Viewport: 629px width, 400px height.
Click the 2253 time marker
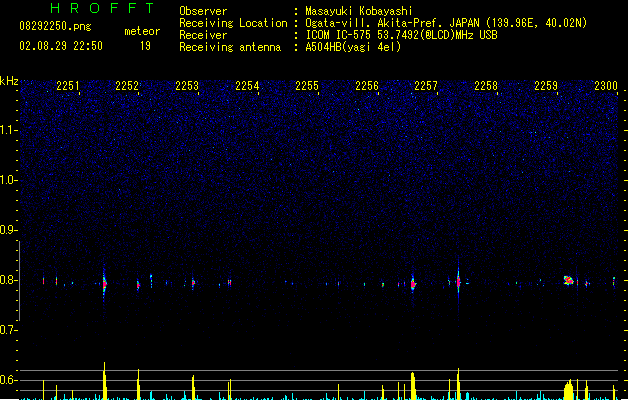pos(187,86)
